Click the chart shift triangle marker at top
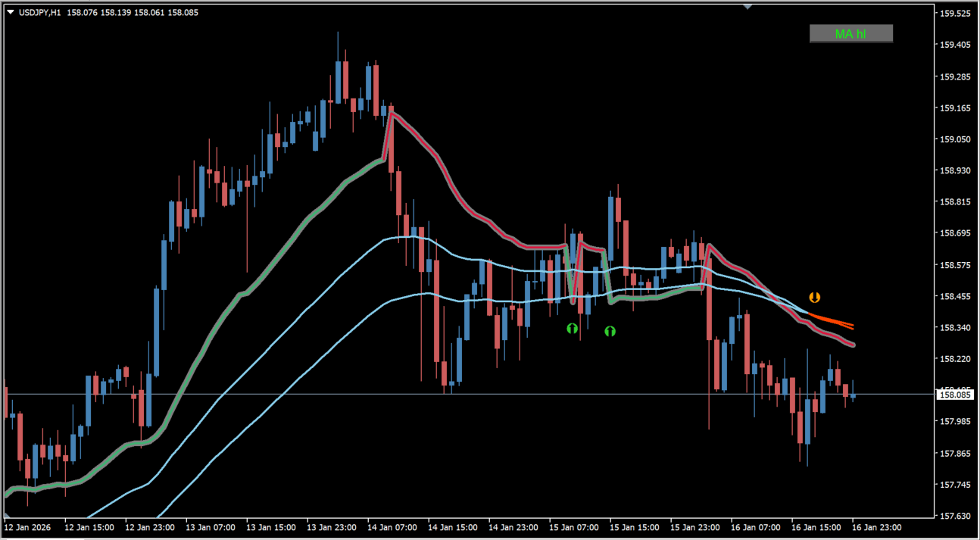The height and width of the screenshot is (540, 980). 747,7
